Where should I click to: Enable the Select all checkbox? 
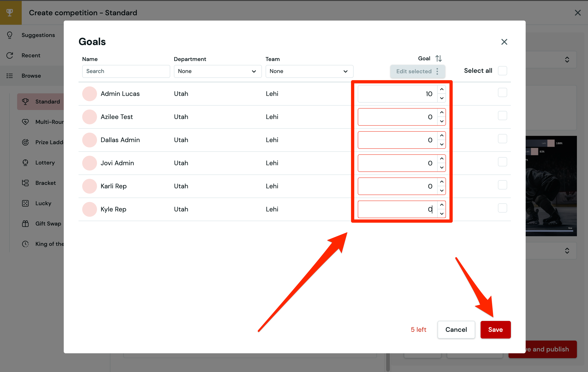click(503, 71)
